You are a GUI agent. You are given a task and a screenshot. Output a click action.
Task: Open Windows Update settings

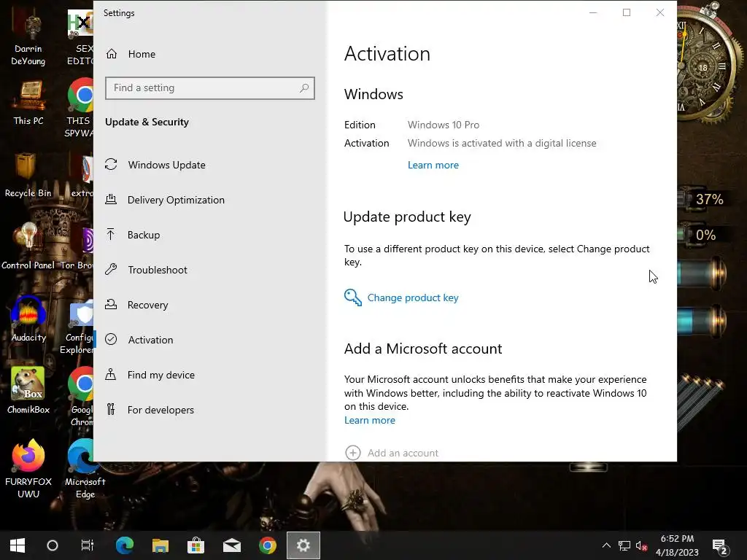click(x=166, y=165)
